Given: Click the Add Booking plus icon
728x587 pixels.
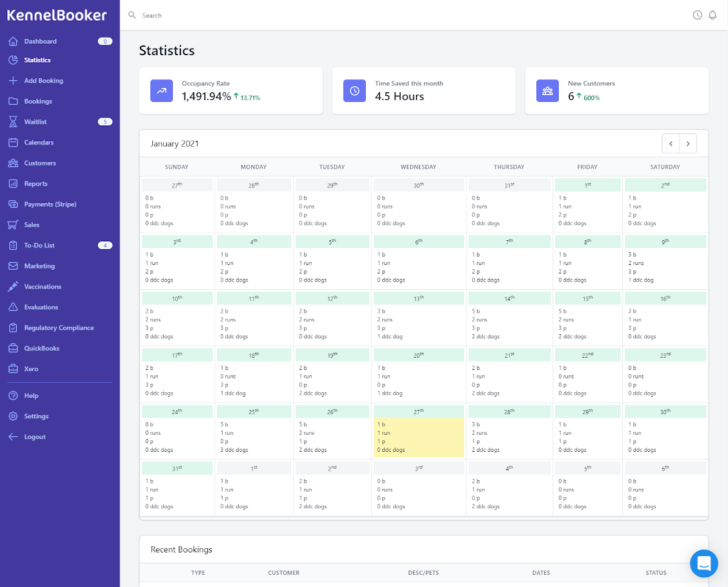Looking at the screenshot, I should 13,81.
